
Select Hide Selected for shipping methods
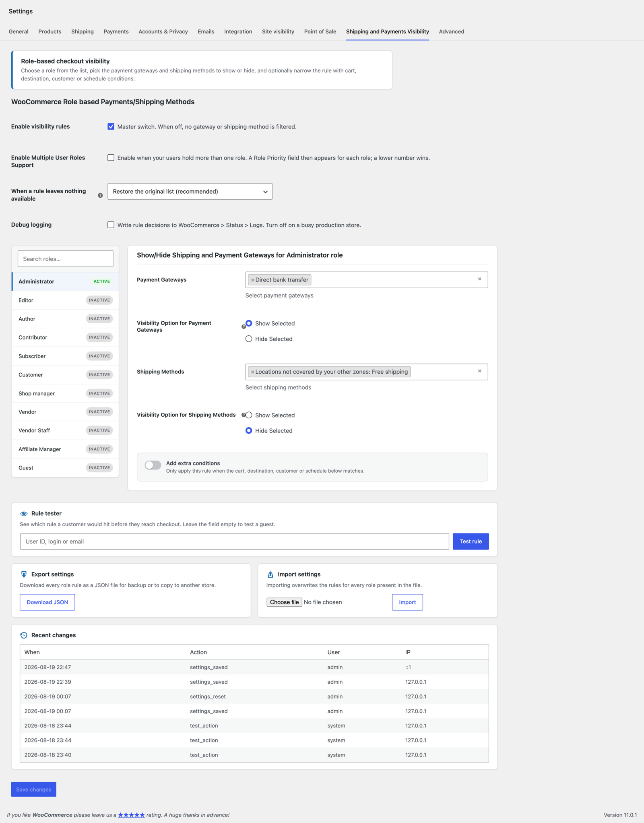coord(249,431)
